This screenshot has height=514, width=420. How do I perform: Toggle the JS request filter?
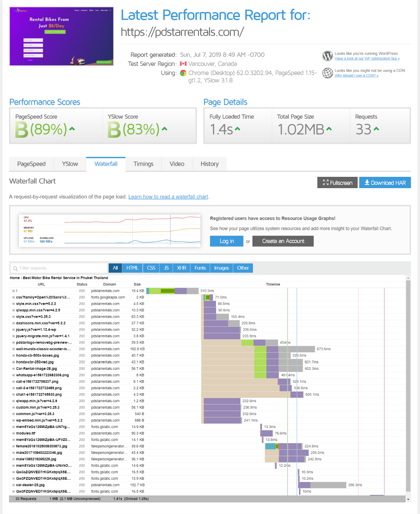166,268
